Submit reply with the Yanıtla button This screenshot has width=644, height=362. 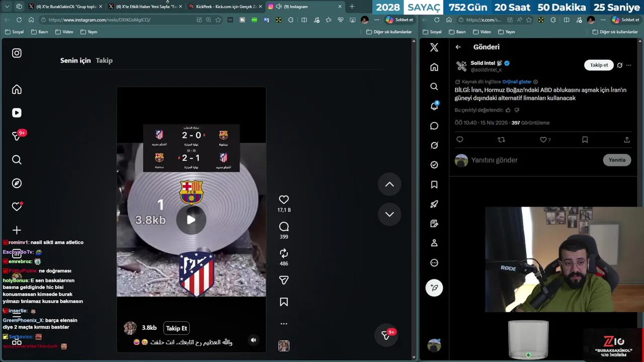pyautogui.click(x=617, y=160)
